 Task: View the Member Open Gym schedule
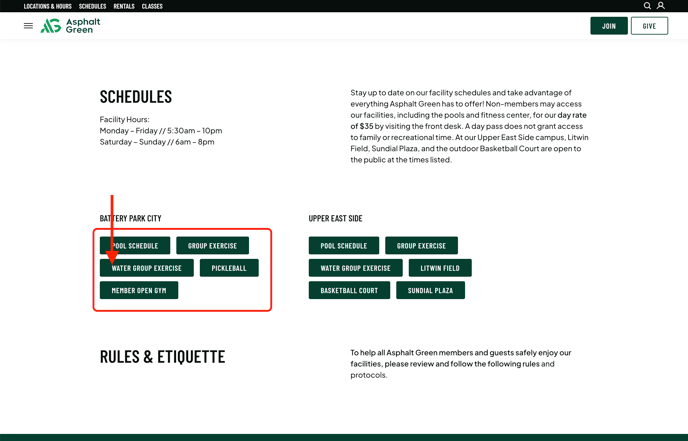tap(139, 290)
